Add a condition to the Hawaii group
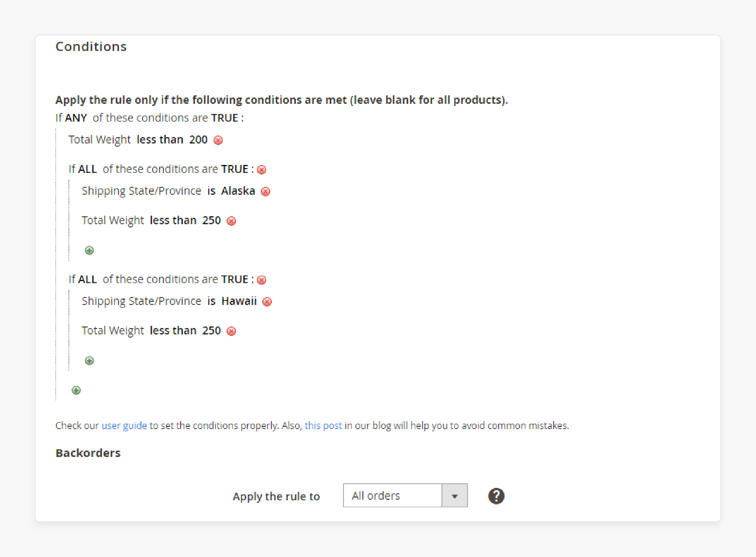756x557 pixels. coord(89,361)
